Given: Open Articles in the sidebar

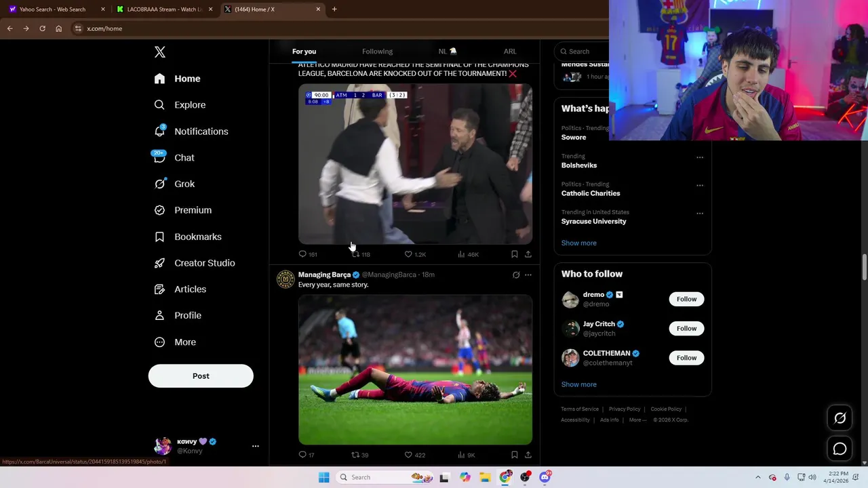Looking at the screenshot, I should click(180, 289).
